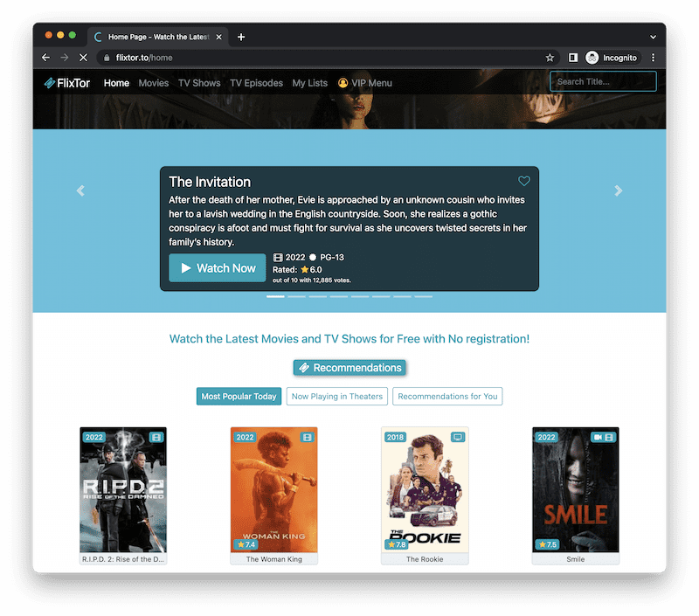Open The Woman King poster
699x616 pixels.
[x=274, y=490]
